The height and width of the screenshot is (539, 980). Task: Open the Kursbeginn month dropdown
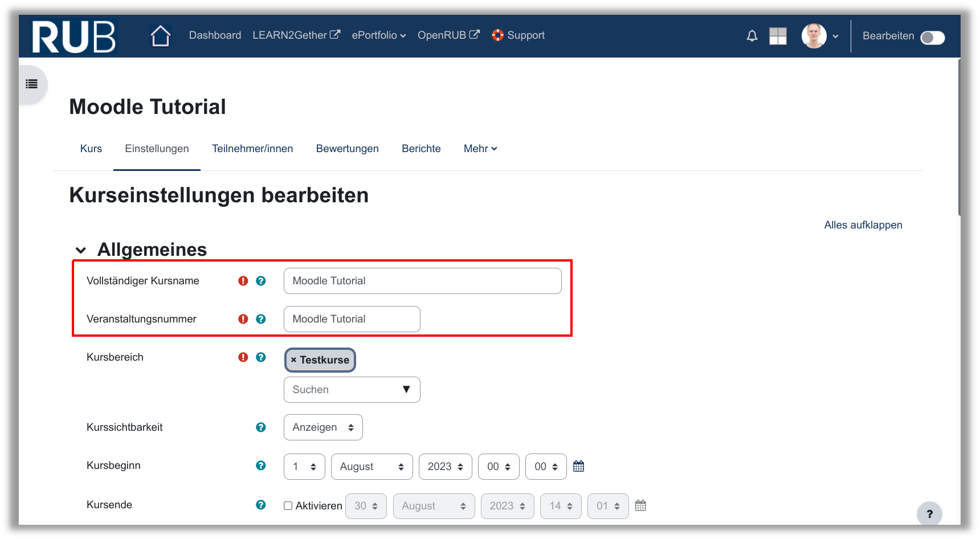pyautogui.click(x=371, y=467)
